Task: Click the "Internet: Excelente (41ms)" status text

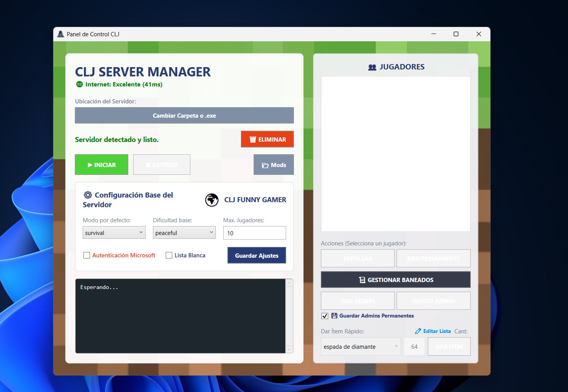Action: click(x=124, y=84)
